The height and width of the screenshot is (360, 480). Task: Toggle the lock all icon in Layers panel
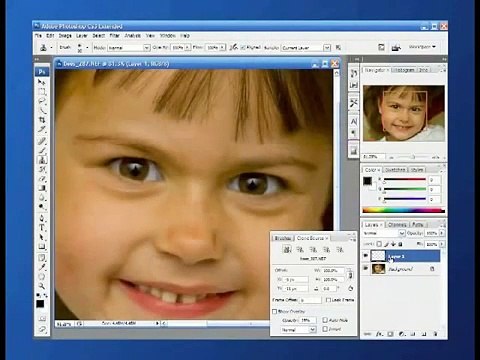point(400,244)
